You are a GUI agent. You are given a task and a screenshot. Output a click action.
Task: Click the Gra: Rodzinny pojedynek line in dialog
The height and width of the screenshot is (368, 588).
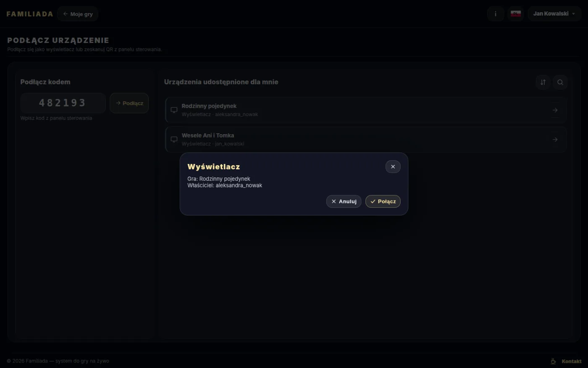(219, 179)
